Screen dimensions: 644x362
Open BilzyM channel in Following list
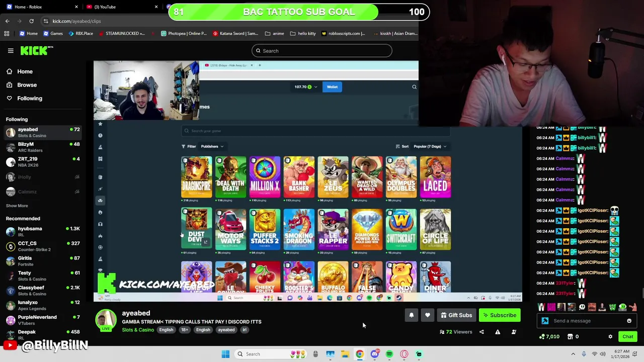tap(43, 147)
